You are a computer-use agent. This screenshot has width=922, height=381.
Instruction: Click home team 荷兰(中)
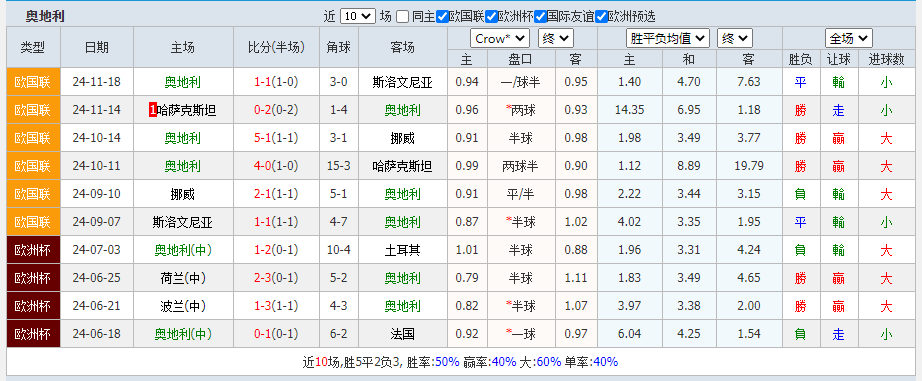[182, 278]
